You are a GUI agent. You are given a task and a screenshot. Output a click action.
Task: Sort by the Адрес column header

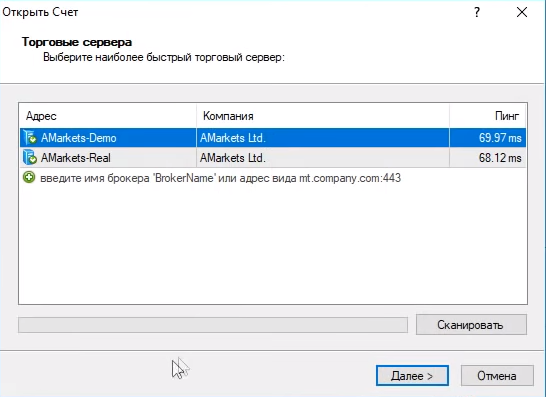pos(108,116)
